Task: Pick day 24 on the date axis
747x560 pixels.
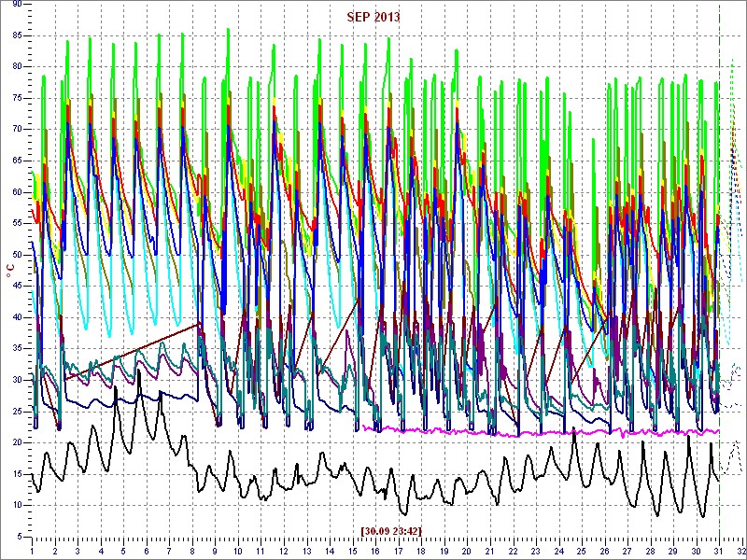Action: 558,551
